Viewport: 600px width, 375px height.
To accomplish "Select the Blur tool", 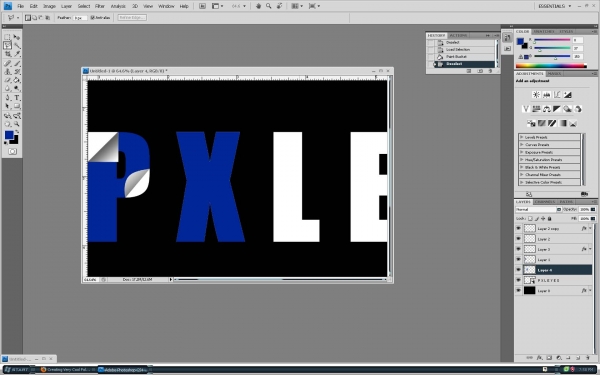I will coord(7,88).
